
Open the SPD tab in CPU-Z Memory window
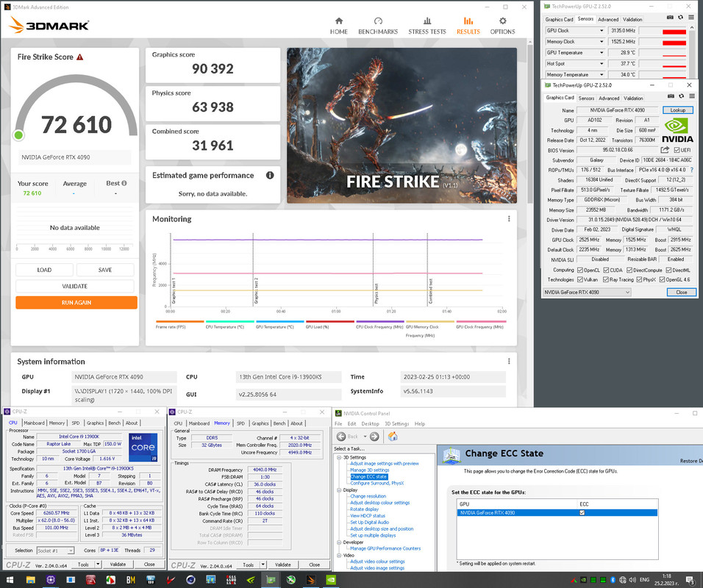240,423
